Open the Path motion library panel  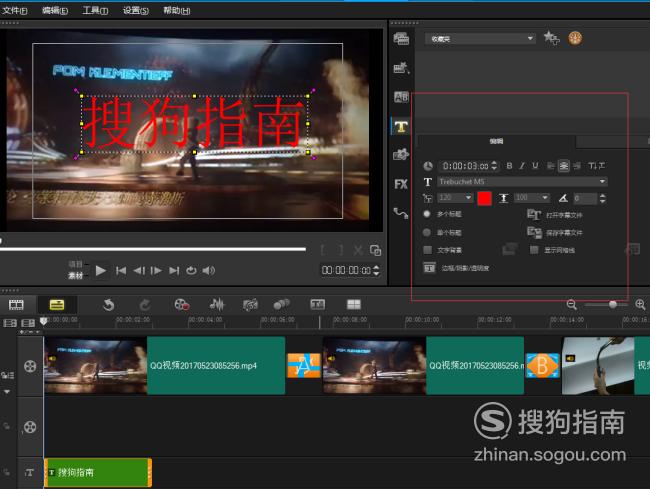401,213
